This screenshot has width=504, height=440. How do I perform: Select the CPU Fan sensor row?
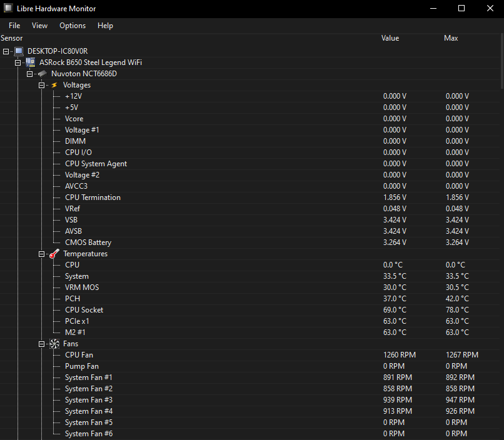click(x=79, y=355)
